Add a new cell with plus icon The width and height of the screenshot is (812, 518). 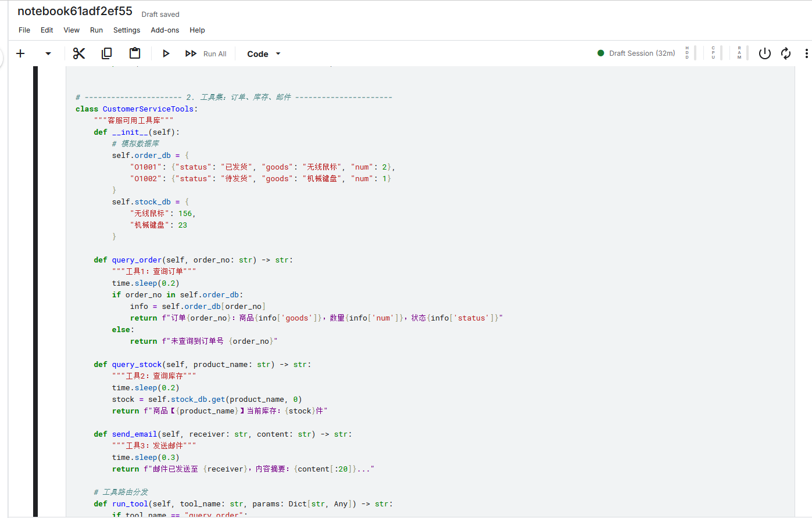[x=20, y=53]
